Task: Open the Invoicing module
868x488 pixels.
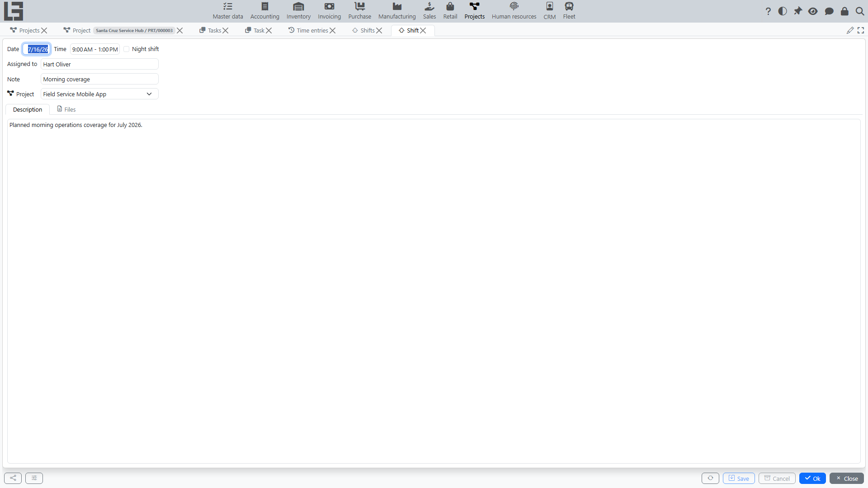Action: click(x=329, y=11)
